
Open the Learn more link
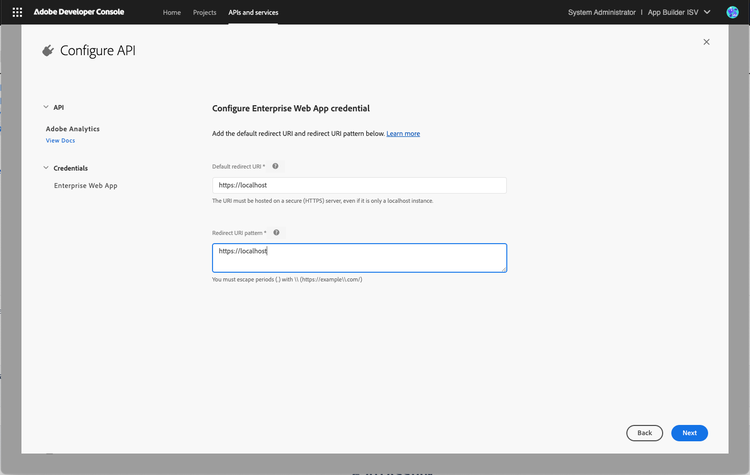403,133
